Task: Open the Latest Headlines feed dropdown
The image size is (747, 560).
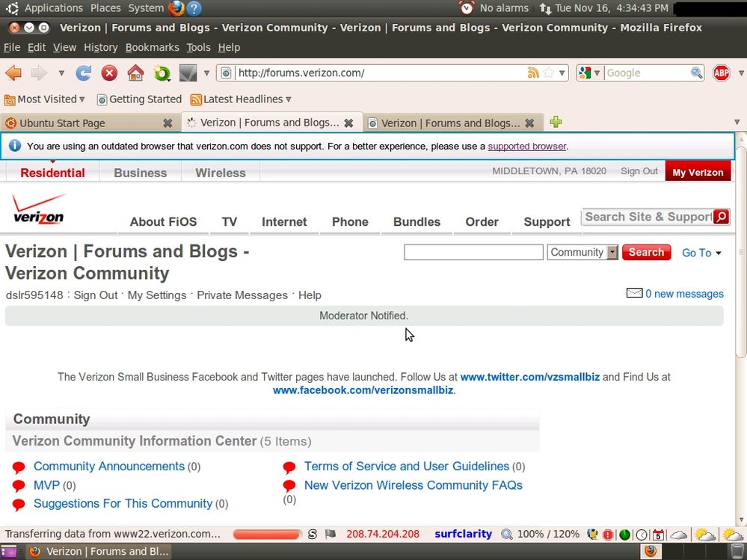Action: pos(241,99)
